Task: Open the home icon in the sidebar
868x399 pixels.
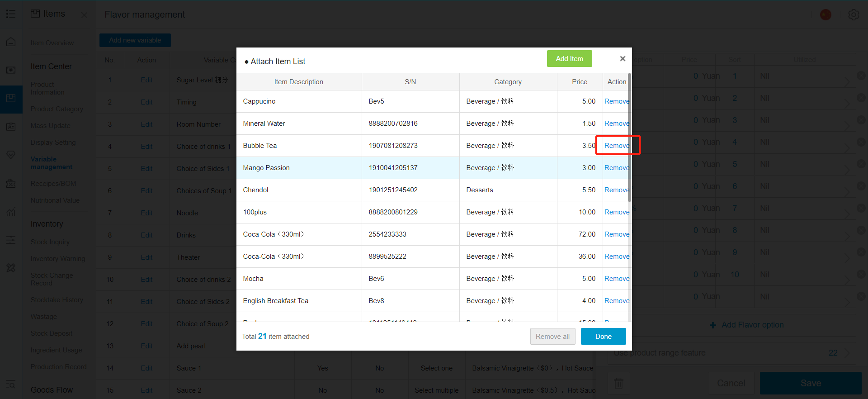Action: point(11,42)
